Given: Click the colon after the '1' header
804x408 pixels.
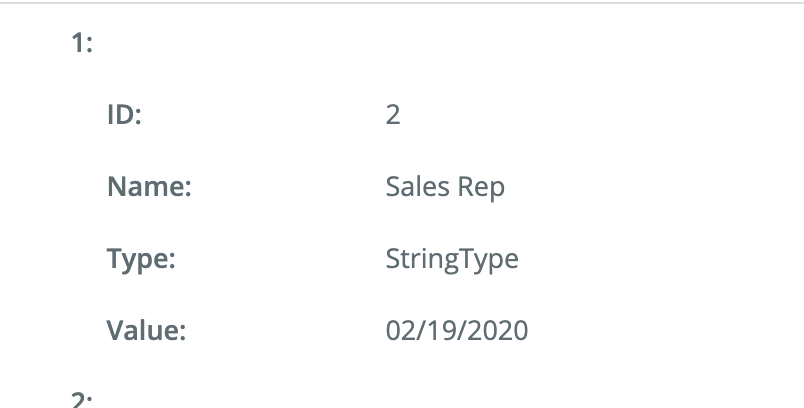Looking at the screenshot, I should pos(90,45).
